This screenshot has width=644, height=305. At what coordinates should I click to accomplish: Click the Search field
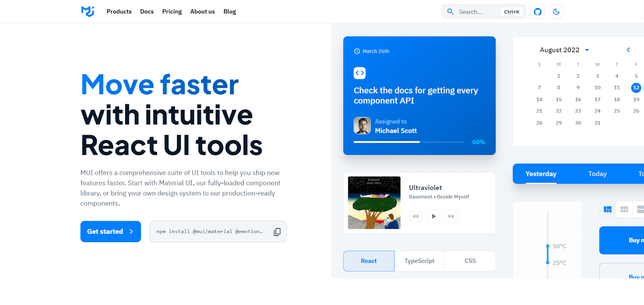pyautogui.click(x=484, y=12)
